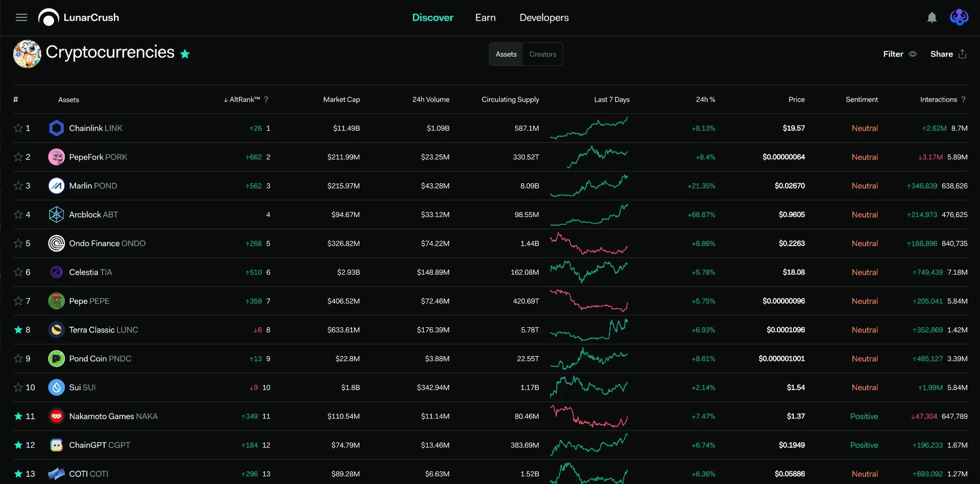
Task: Click the Share upload icon
Action: coord(963,54)
